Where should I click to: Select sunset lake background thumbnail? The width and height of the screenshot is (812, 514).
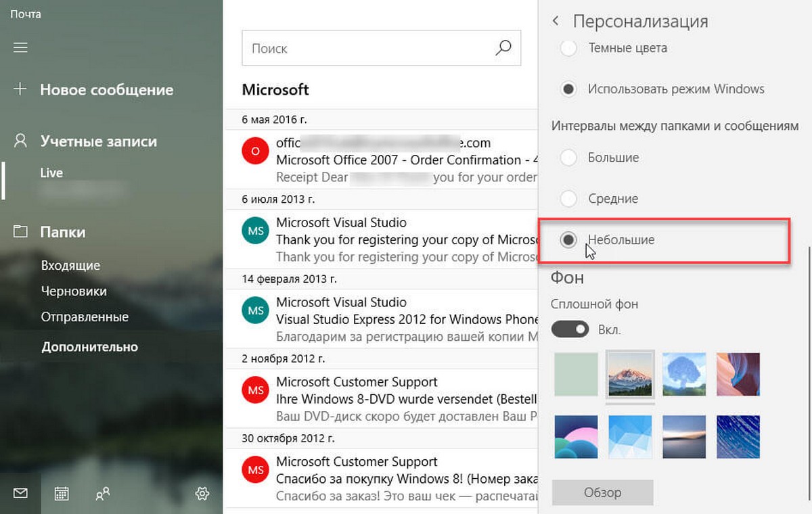pos(684,438)
